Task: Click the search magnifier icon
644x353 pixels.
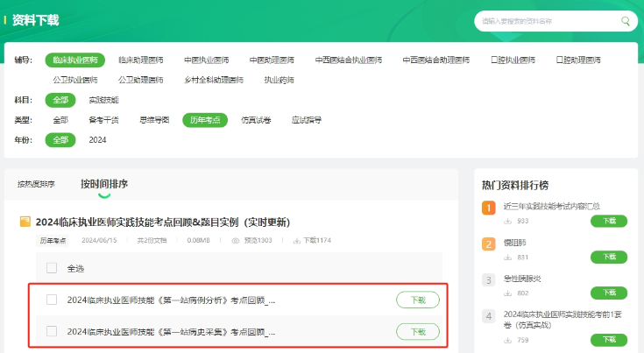Action: 626,21
